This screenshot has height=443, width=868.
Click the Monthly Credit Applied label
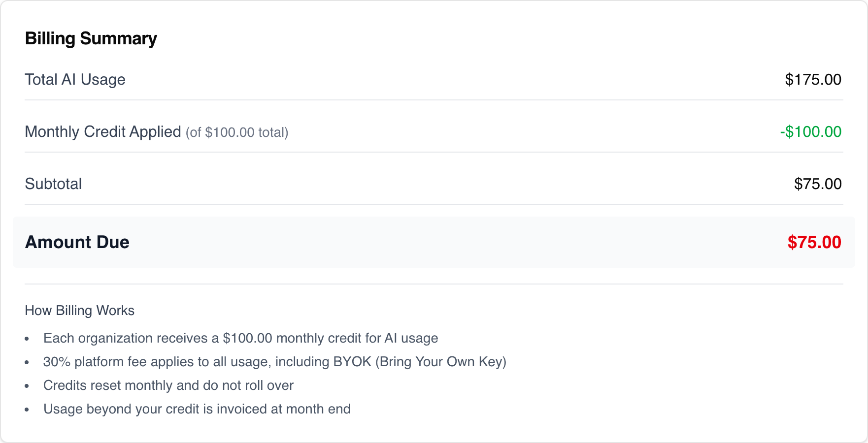pyautogui.click(x=103, y=131)
